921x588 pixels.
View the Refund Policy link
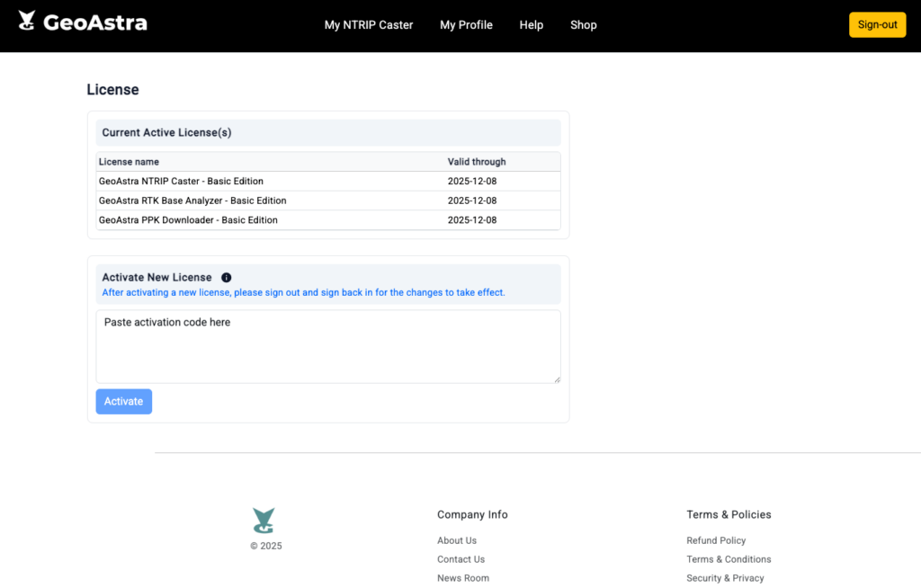[x=716, y=540]
